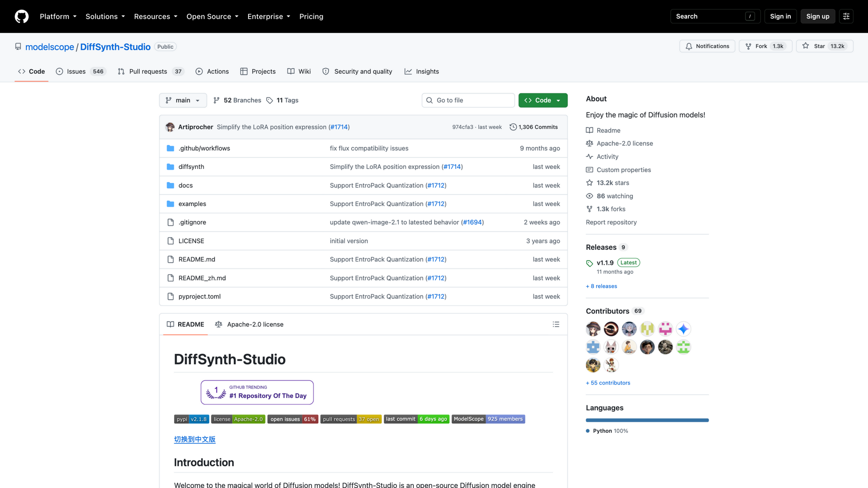Open the + 55 contributors link
The image size is (868, 488).
[x=608, y=383]
